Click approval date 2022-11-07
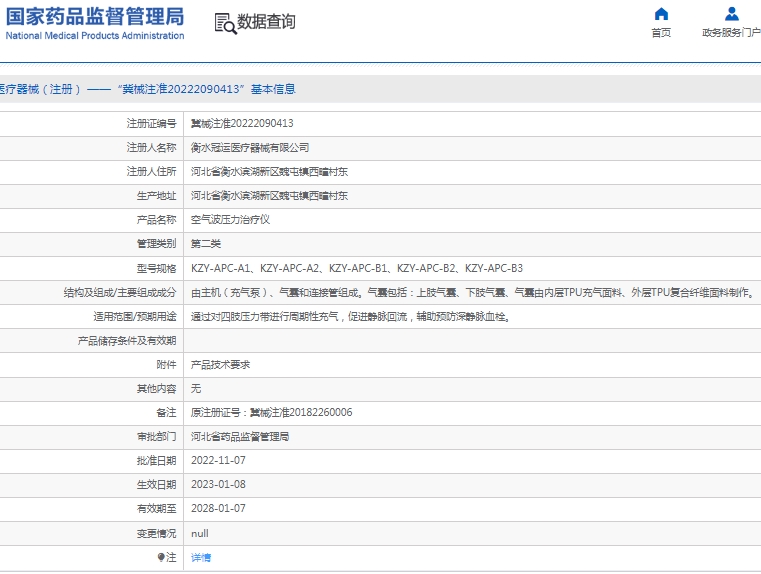Screen dimensions: 761x574 tap(218, 460)
